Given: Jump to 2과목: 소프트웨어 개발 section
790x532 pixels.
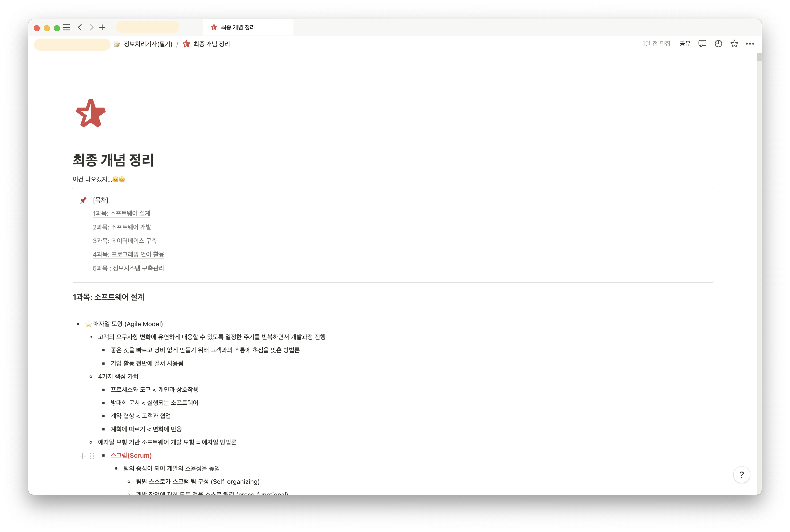Looking at the screenshot, I should click(x=122, y=227).
